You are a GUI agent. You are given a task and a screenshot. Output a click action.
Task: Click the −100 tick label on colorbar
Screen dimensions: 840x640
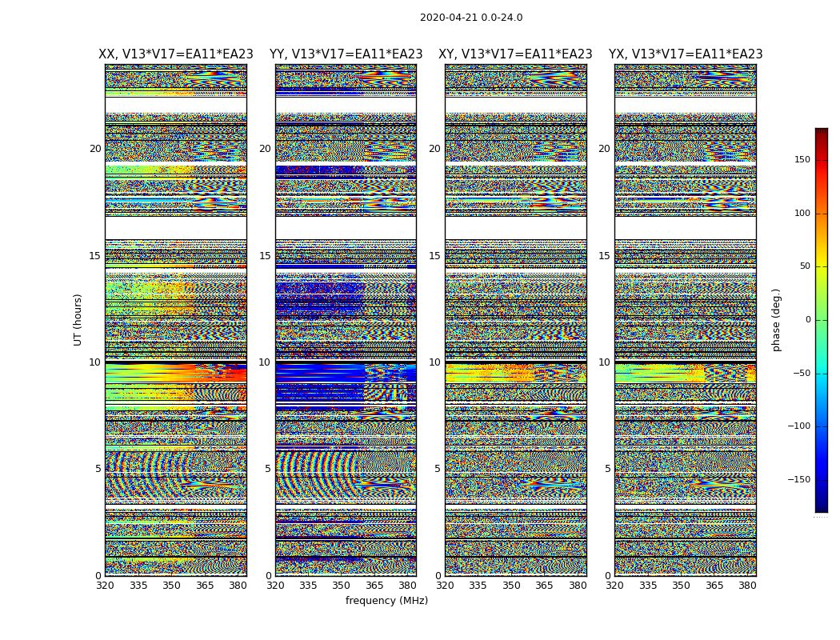(799, 426)
